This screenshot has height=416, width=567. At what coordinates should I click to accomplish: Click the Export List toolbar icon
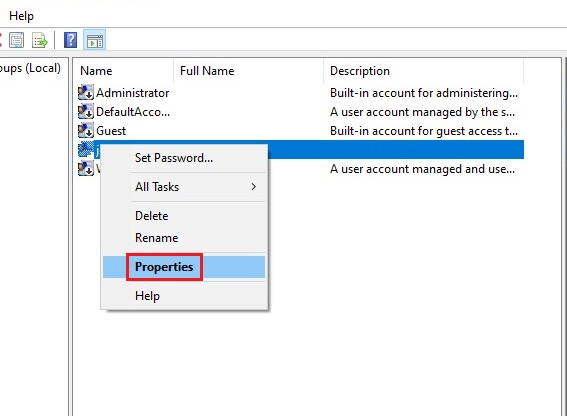(40, 40)
